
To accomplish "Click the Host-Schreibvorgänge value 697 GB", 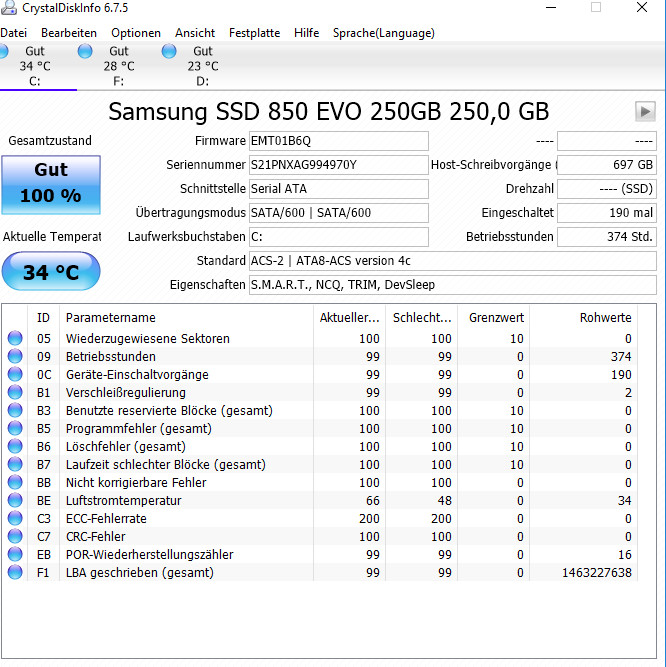I will [607, 165].
